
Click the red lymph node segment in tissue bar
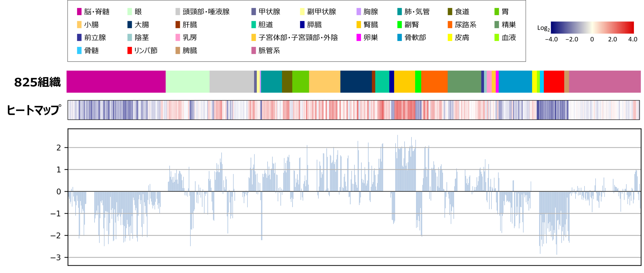click(x=553, y=82)
